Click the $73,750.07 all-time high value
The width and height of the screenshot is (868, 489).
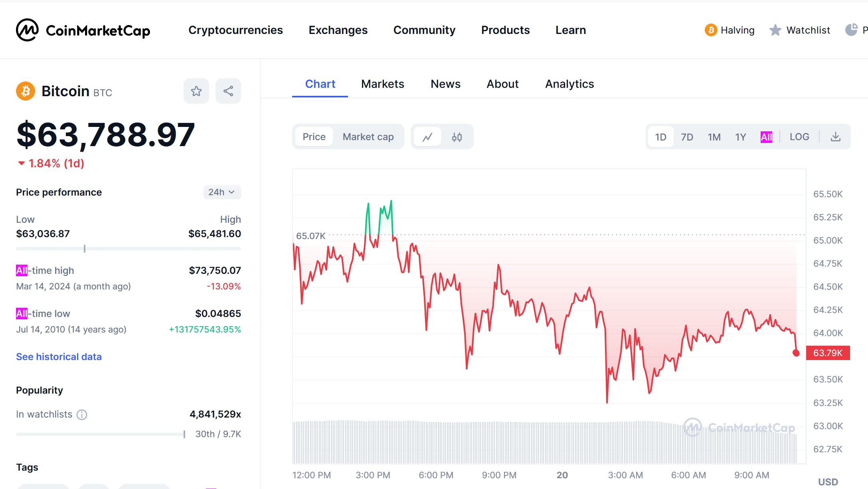click(x=215, y=270)
